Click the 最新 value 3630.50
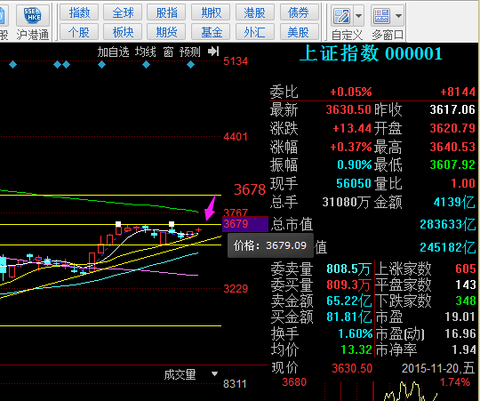Viewport: 480px width, 401px height. [x=348, y=110]
